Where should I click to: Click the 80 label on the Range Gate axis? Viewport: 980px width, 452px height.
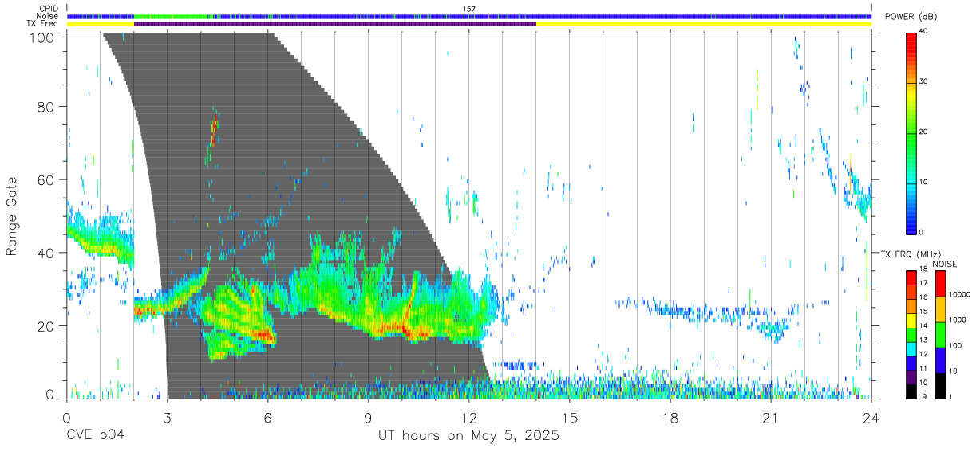pos(47,106)
